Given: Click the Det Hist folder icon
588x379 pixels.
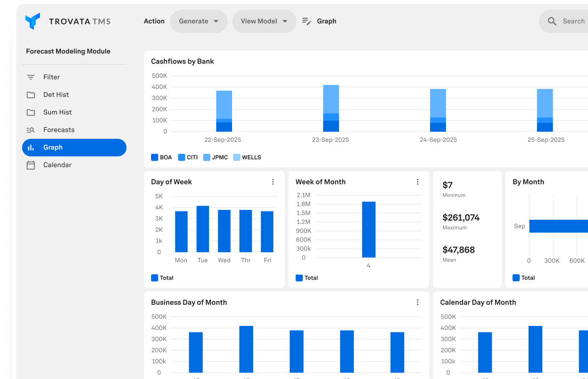Looking at the screenshot, I should click(x=30, y=95).
